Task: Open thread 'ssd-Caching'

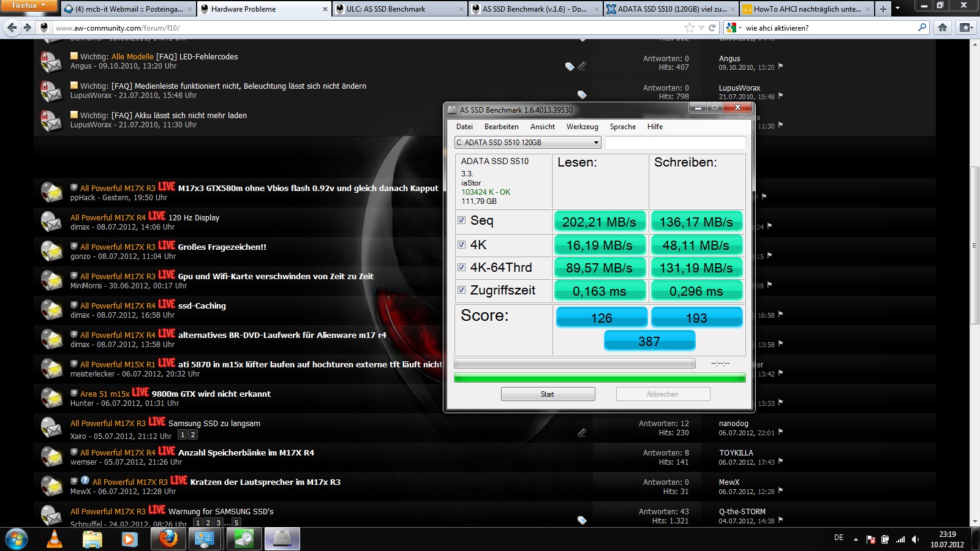Action: tap(202, 305)
